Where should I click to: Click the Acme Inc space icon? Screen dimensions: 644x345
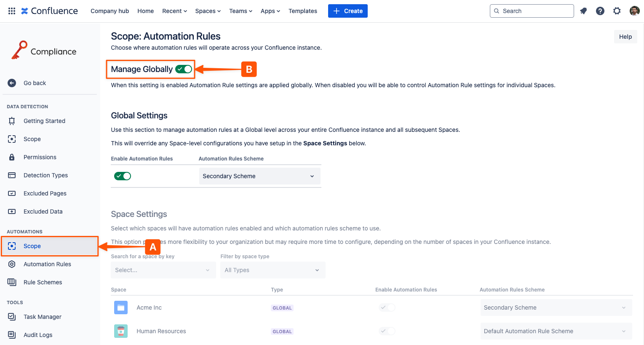[x=121, y=308]
